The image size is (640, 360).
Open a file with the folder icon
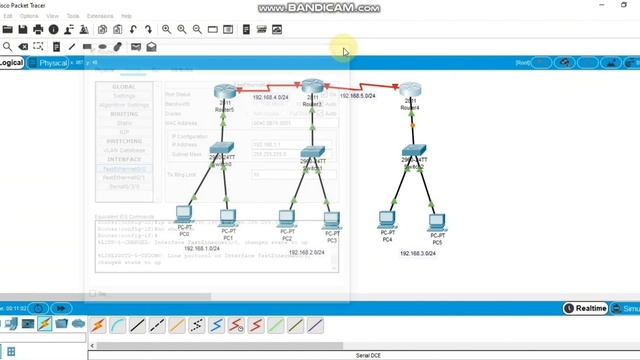(7, 29)
